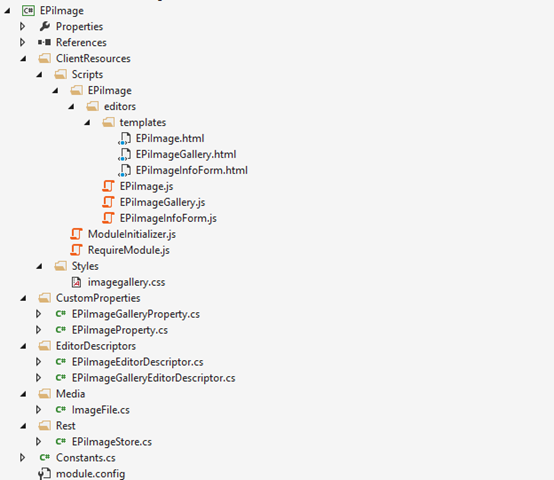This screenshot has width=554, height=480.
Task: Click the HTML file icon of EPiImageGallery.html
Action: click(124, 154)
